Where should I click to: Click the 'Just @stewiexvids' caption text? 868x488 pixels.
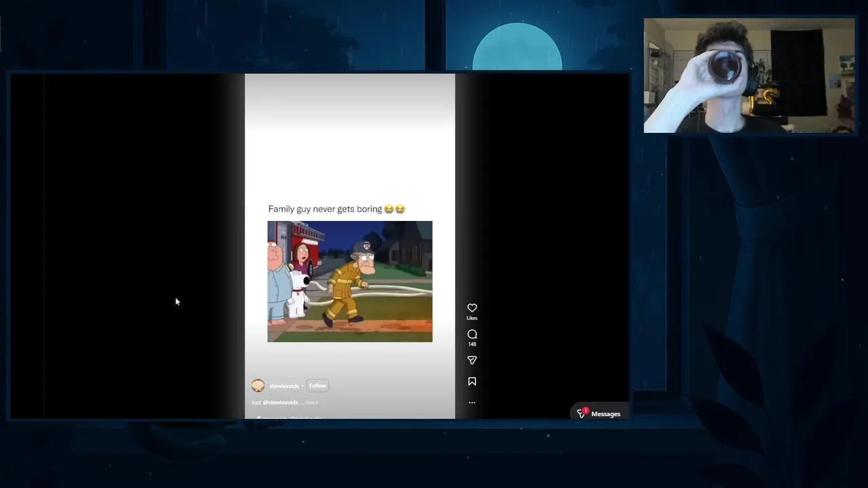tap(275, 403)
